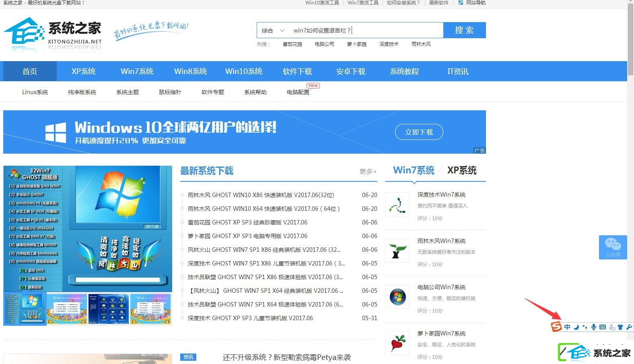Open the 软件下载 navigation tab
Screen dimensions: 634x364
(x=297, y=71)
